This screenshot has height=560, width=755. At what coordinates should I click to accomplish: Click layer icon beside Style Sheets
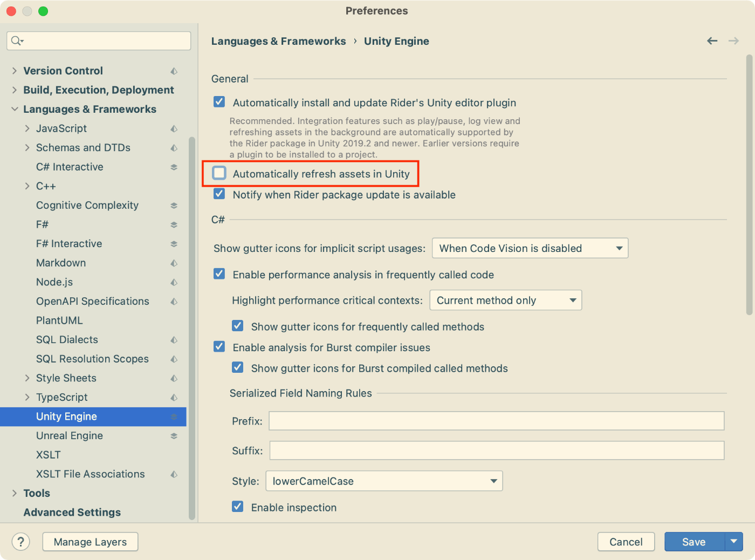tap(174, 378)
